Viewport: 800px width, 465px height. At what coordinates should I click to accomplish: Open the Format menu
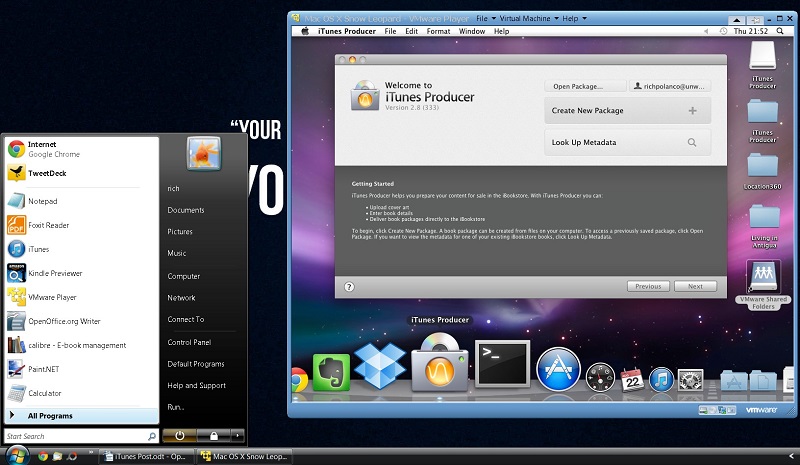click(x=438, y=31)
